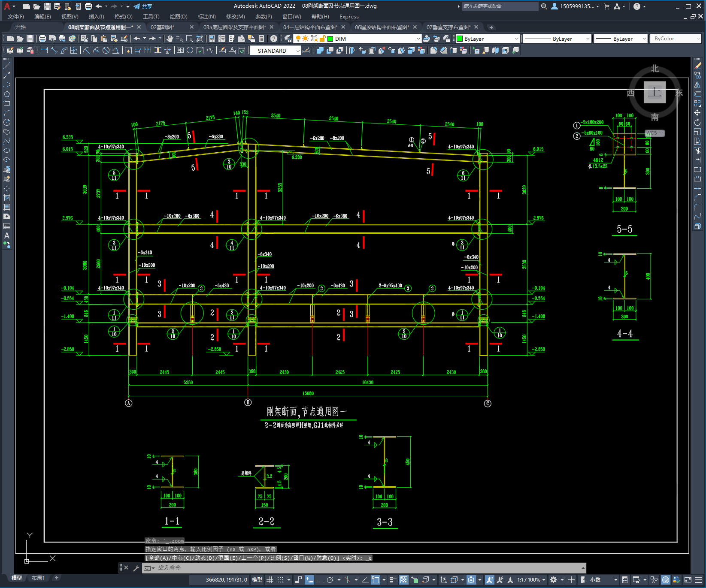Open the Express menu
Viewport: 706px width, 588px height.
click(x=349, y=17)
